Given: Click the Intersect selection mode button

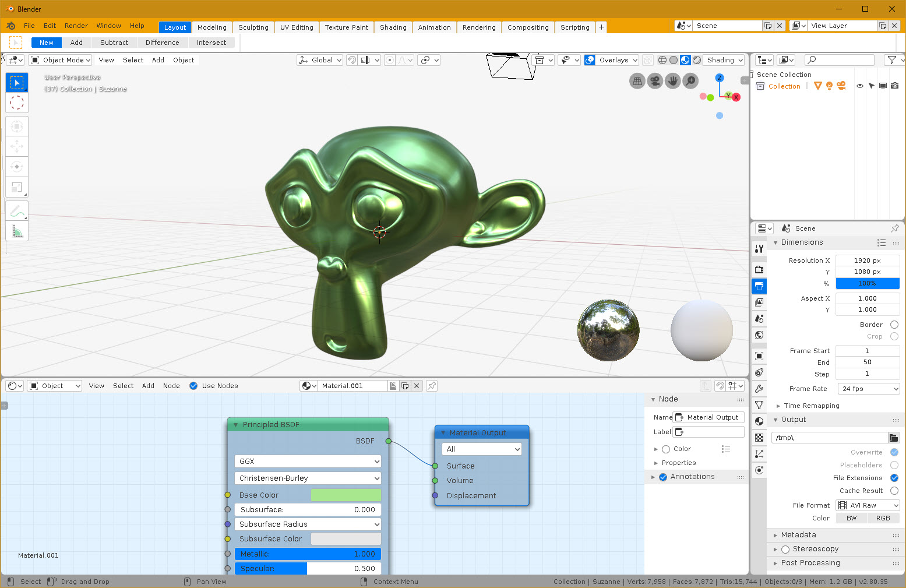Looking at the screenshot, I should (x=211, y=43).
